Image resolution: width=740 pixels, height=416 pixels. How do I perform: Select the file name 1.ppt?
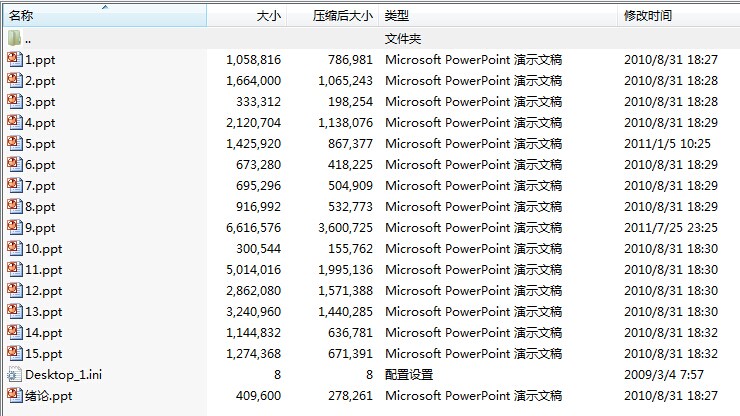point(40,60)
